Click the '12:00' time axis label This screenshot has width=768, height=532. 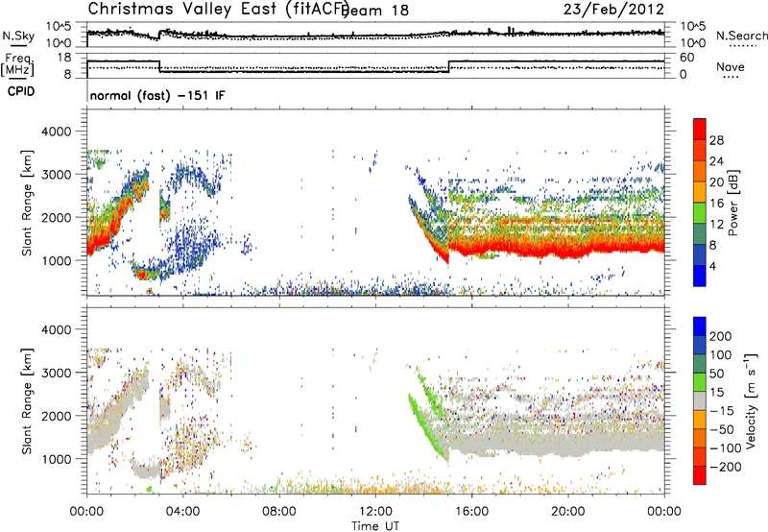(375, 512)
